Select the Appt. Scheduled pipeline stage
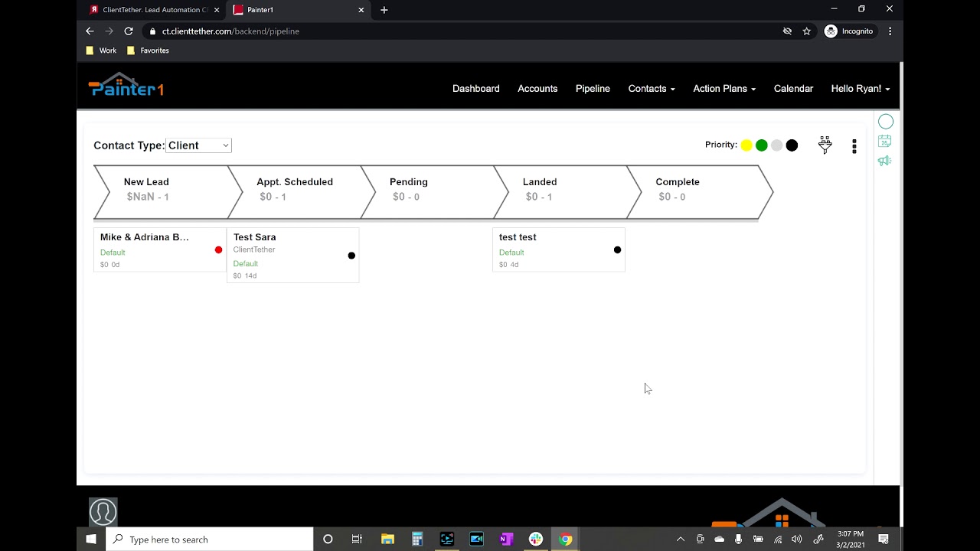 [302, 192]
